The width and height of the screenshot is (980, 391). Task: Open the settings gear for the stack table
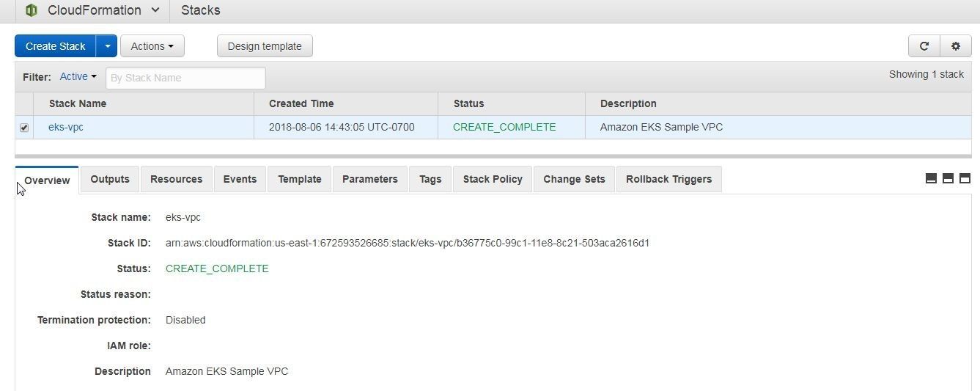[955, 46]
